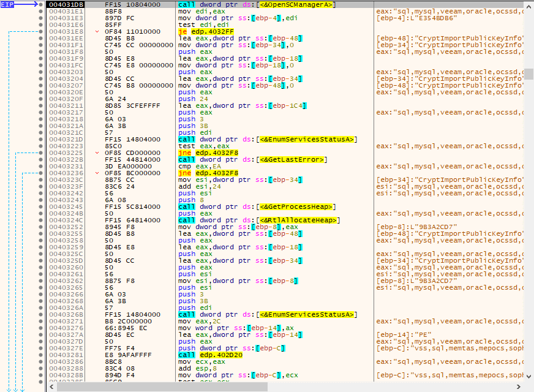Select the 'je edp.4032FF' instruction
Viewport: 534px width, 392px height.
click(x=206, y=31)
